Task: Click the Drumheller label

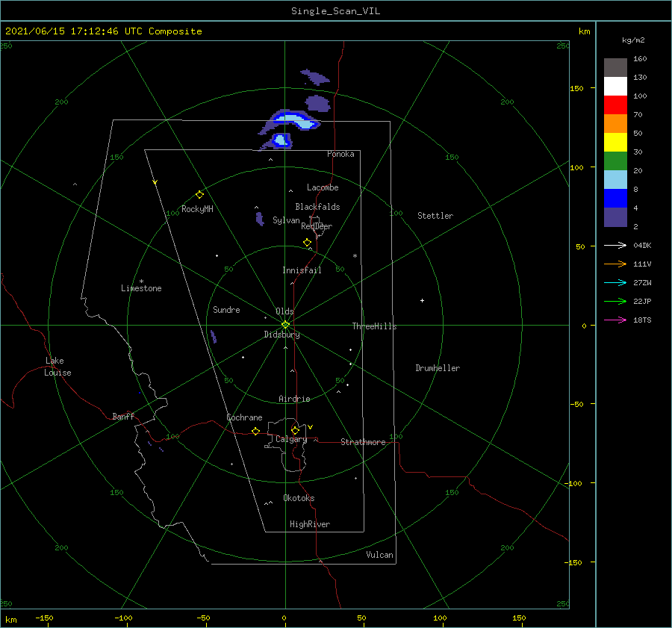Action: [438, 368]
